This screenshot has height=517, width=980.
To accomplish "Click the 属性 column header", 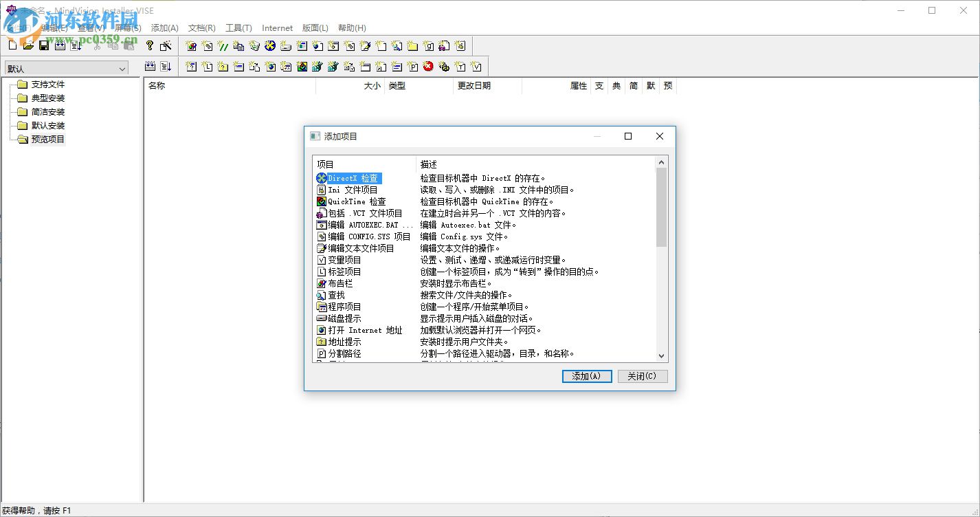I will click(557, 86).
